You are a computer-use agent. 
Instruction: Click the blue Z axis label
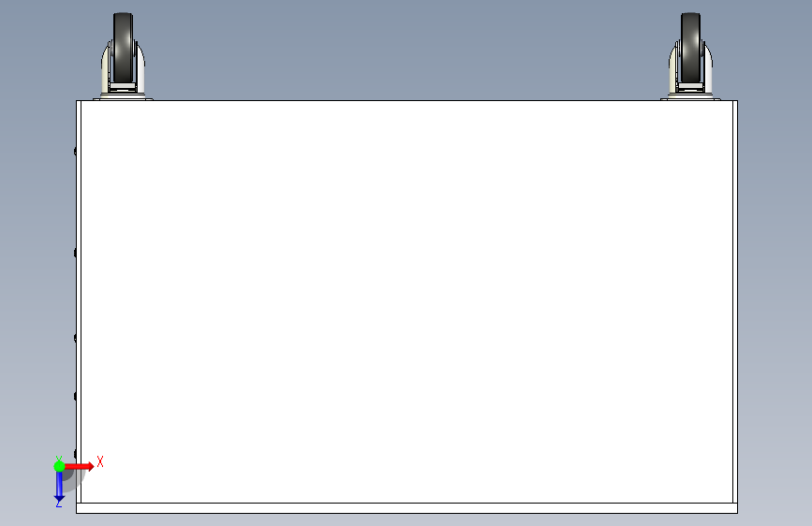[58, 503]
